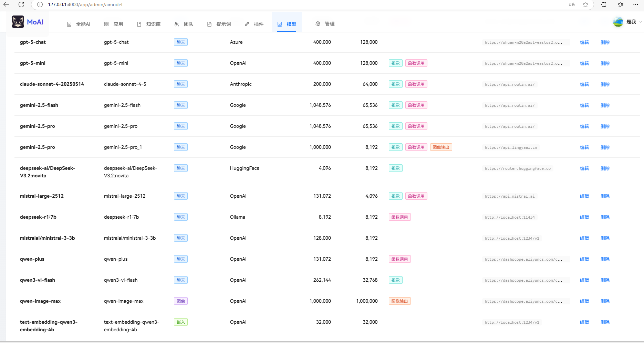Viewport: 644px width, 343px height.
Task: Delete the qwen-image-max model
Action: [x=605, y=301]
